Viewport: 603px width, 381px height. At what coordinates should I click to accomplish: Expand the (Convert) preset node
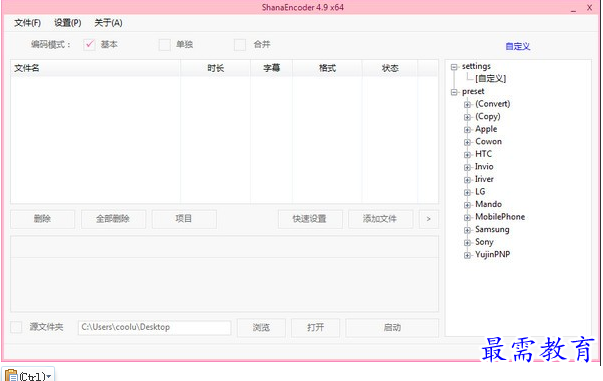coord(467,105)
